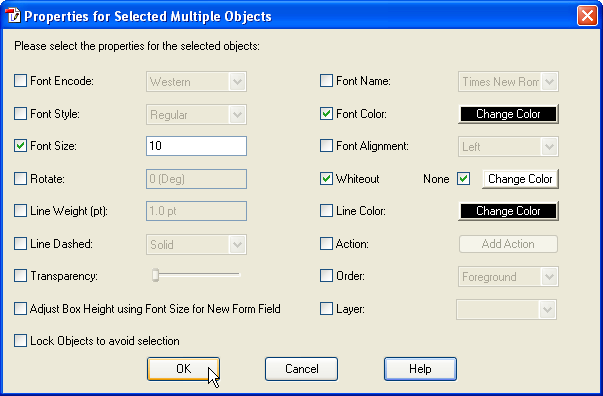Confirm the properties with OK
Image resolution: width=603 pixels, height=396 pixels.
coord(183,369)
